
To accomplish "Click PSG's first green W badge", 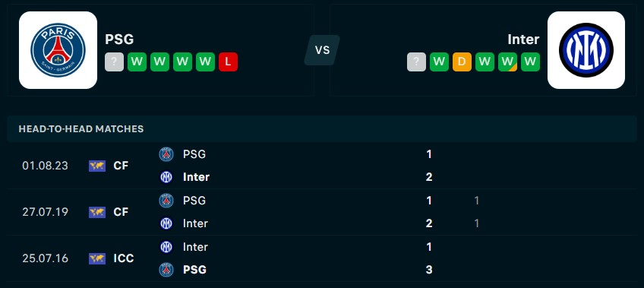I will (x=137, y=62).
